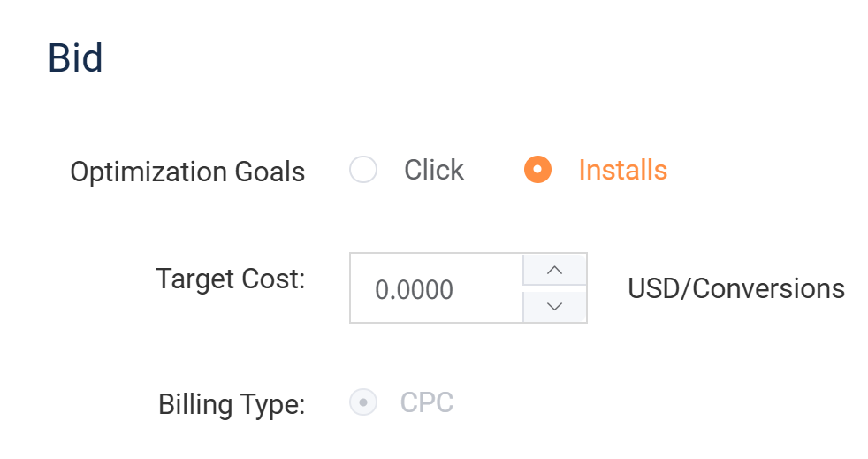This screenshot has height=459, width=868.
Task: Click the "Target Cost:" field label
Action: pos(230,279)
